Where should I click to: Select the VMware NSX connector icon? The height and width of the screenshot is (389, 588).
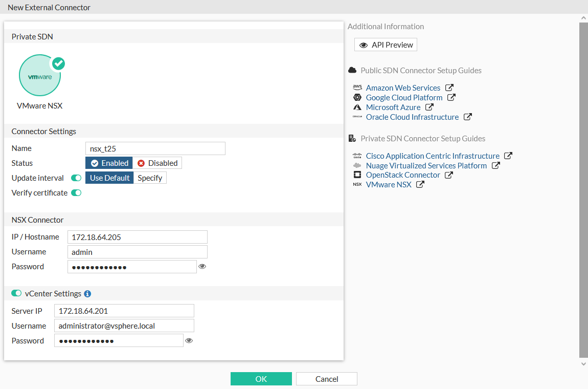40,76
